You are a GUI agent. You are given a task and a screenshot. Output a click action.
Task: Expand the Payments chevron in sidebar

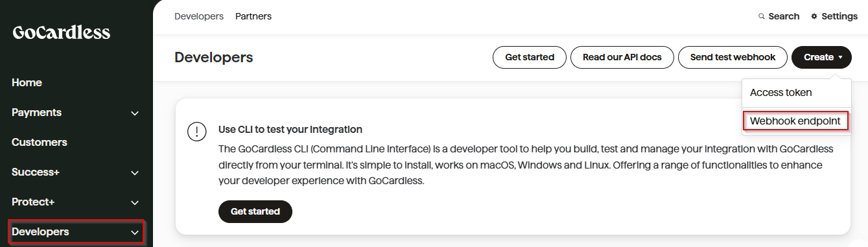click(x=135, y=113)
